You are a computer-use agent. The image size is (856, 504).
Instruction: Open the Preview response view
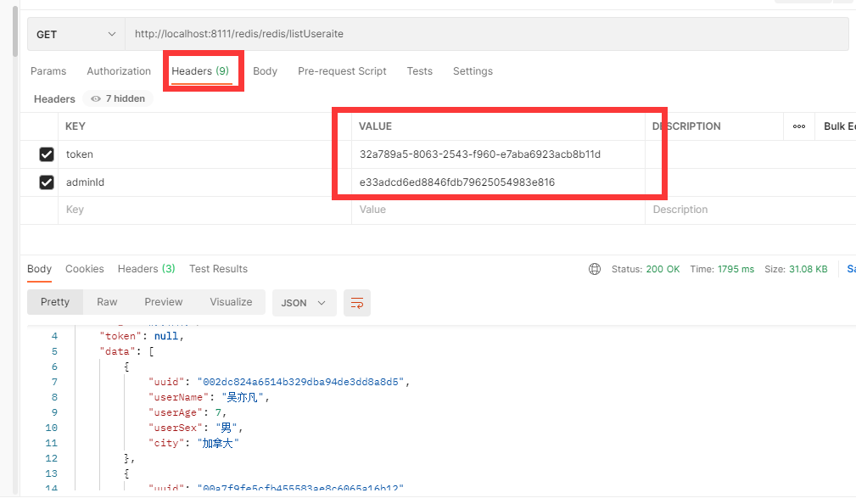pos(163,301)
